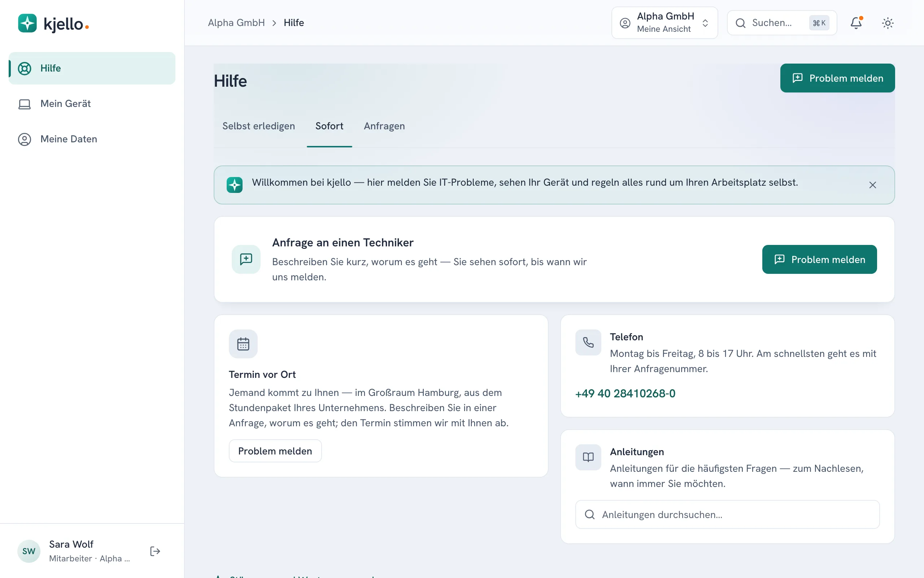Image resolution: width=924 pixels, height=578 pixels.
Task: Open the Alpha GmbH view switcher dropdown
Action: point(664,23)
